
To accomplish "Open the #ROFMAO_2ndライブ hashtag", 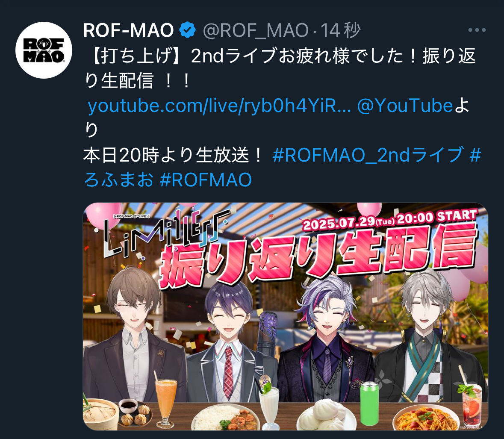I will [368, 155].
